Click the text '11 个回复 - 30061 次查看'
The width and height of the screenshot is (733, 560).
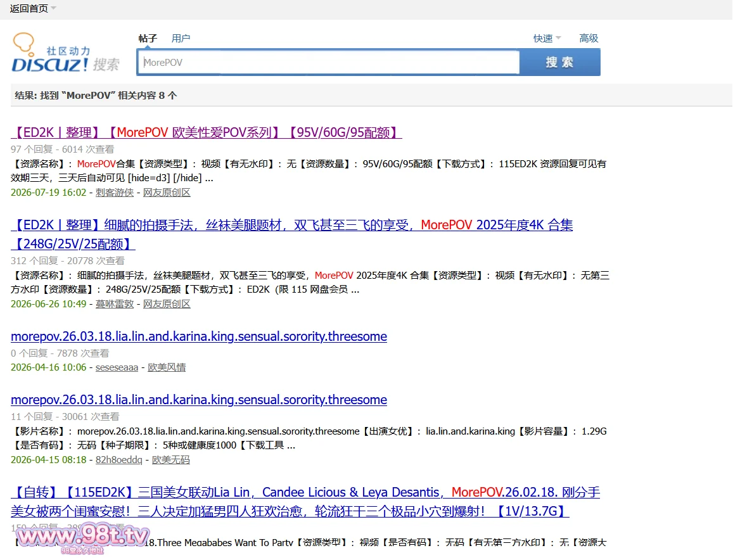(65, 416)
